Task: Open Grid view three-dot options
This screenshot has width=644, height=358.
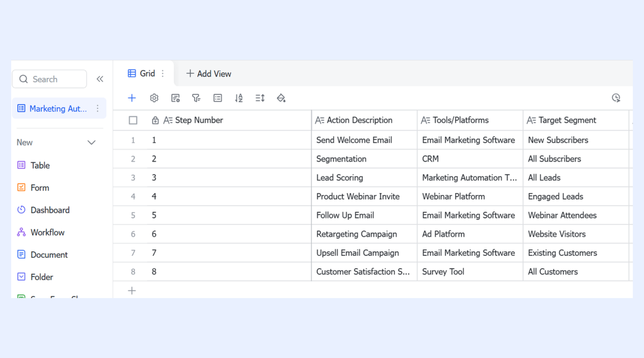Action: [x=163, y=73]
